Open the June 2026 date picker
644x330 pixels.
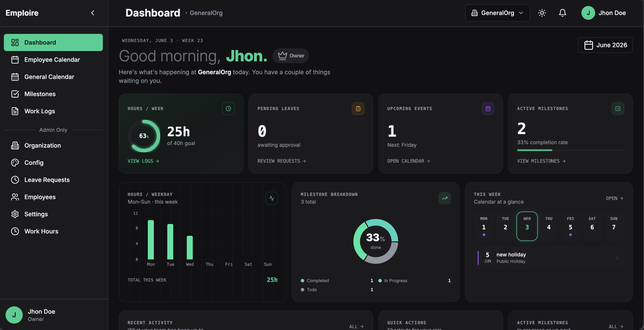click(605, 45)
